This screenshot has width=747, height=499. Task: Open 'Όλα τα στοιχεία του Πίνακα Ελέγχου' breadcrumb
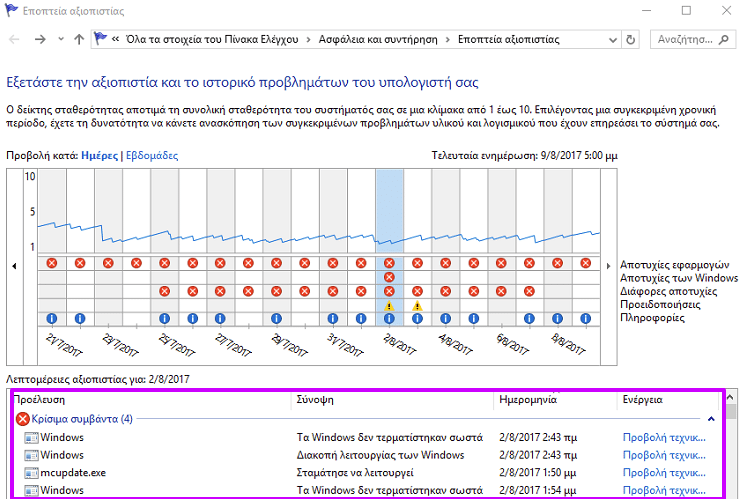click(x=212, y=40)
